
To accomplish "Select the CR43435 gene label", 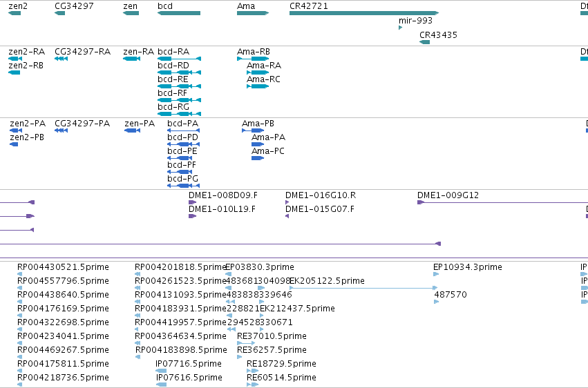I will pos(438,35).
